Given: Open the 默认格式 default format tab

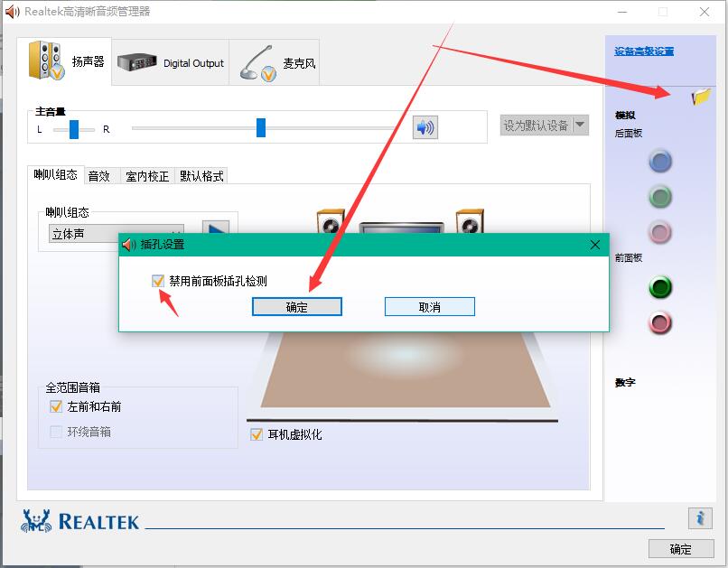Looking at the screenshot, I should [x=201, y=176].
